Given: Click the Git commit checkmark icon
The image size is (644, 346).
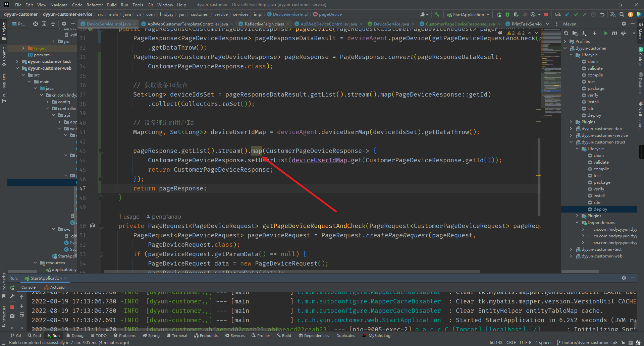Looking at the screenshot, I should pyautogui.click(x=576, y=14).
